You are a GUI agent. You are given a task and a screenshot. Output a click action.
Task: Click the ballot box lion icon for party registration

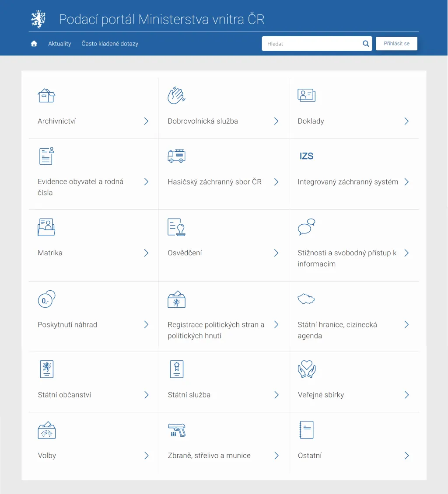coord(177,299)
